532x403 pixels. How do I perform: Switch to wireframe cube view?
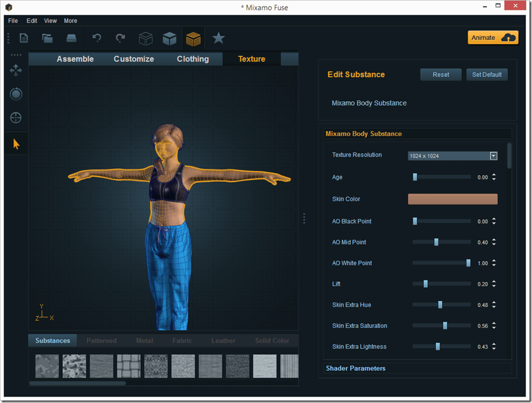click(x=145, y=39)
